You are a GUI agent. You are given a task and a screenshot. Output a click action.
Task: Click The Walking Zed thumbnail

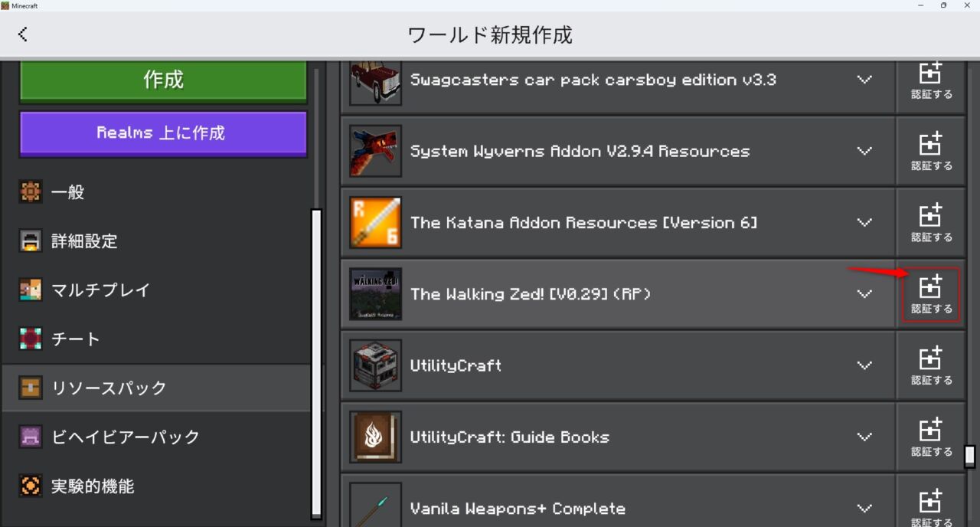[376, 294]
